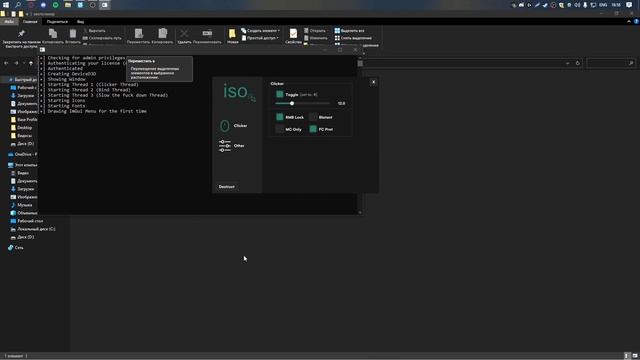The image size is (640, 360).
Task: Click Edit (Изменить) in the ribbon
Action: click(316, 38)
